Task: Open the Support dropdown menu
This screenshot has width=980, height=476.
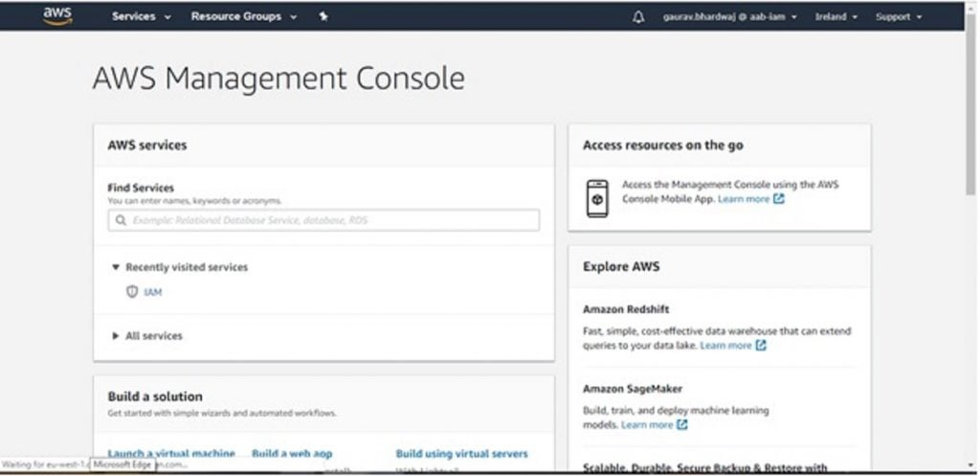Action: [x=898, y=17]
